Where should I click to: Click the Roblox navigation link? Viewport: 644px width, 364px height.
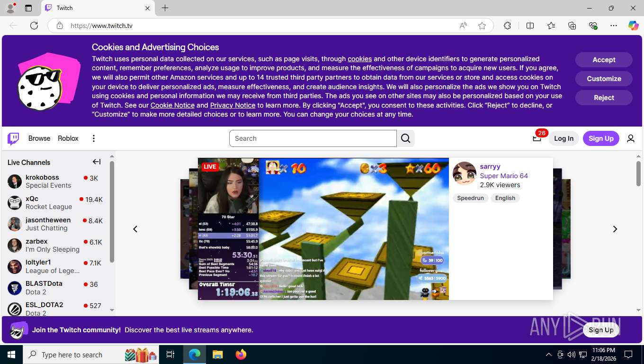coord(68,138)
